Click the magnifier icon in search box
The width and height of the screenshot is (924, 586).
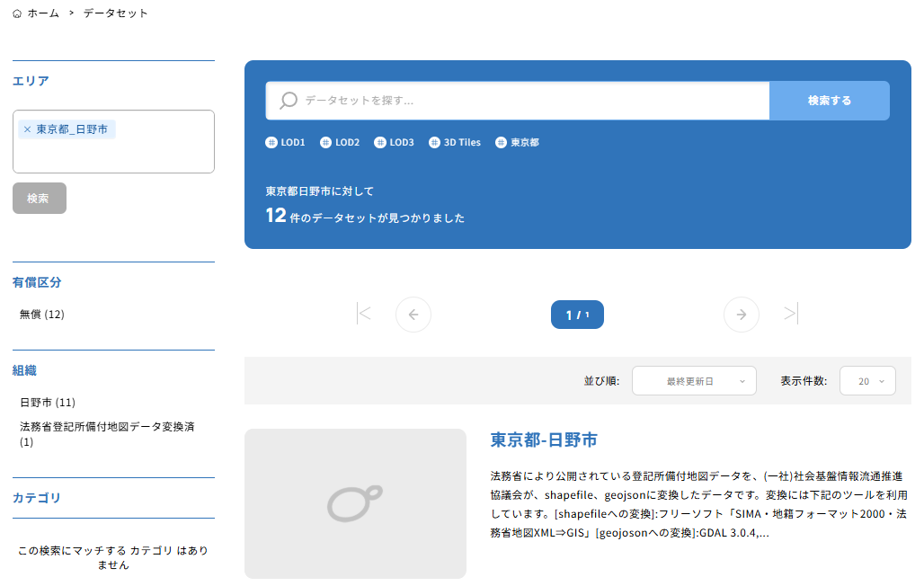point(288,101)
